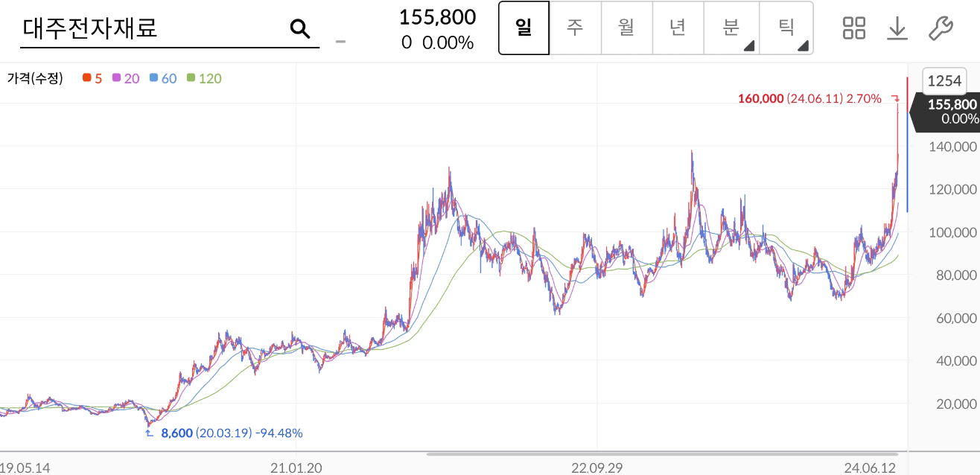Click the 가격(수정) legend label

tap(35, 78)
